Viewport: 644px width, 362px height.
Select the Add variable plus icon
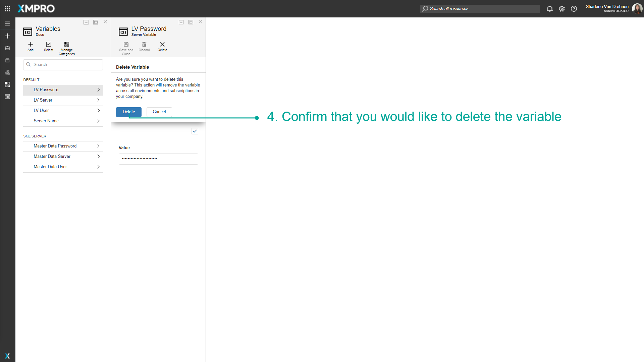[30, 44]
